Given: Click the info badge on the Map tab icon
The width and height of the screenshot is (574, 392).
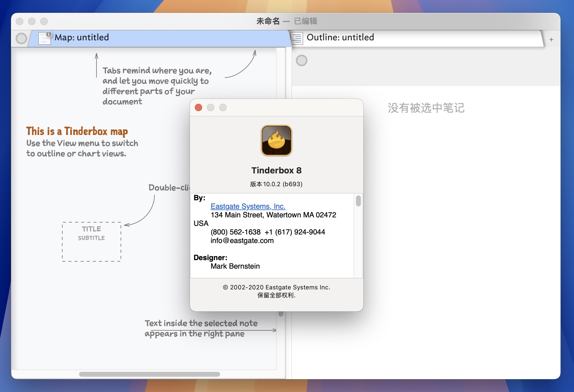Looking at the screenshot, I should click(49, 34).
